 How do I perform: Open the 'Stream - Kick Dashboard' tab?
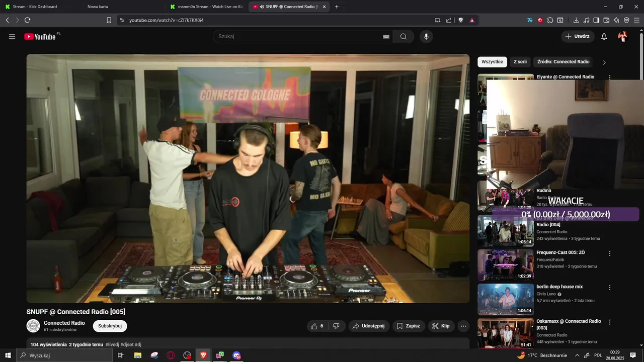(41, 7)
